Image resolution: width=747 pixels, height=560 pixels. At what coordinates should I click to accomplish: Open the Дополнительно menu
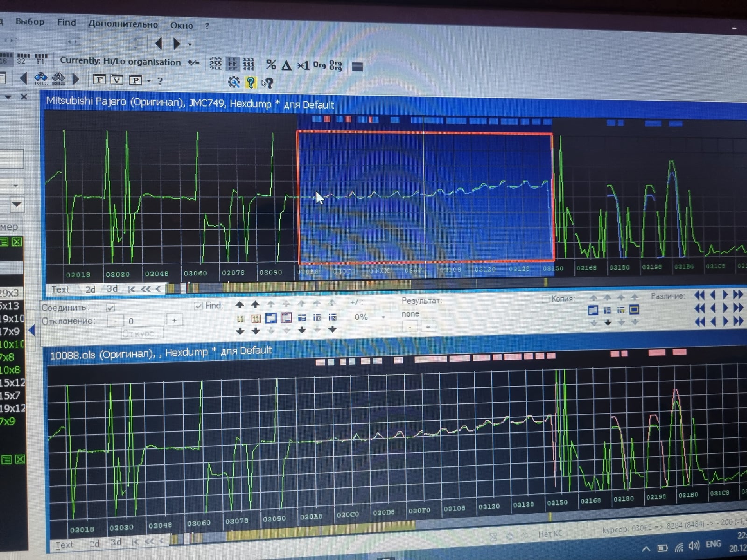[x=123, y=24]
